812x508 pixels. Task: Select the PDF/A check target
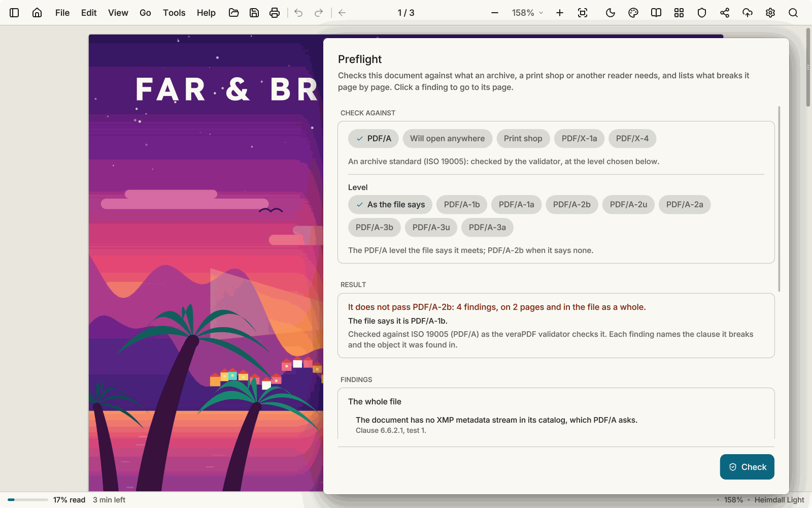pyautogui.click(x=374, y=139)
